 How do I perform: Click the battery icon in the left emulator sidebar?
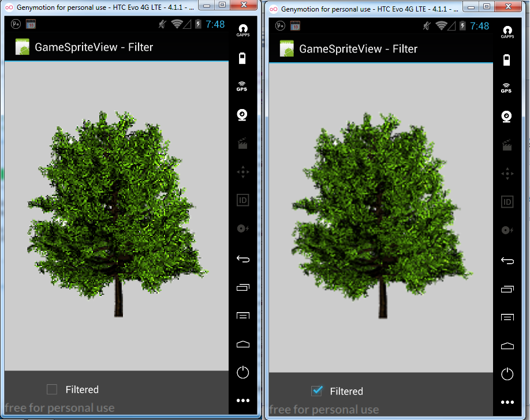(x=242, y=58)
